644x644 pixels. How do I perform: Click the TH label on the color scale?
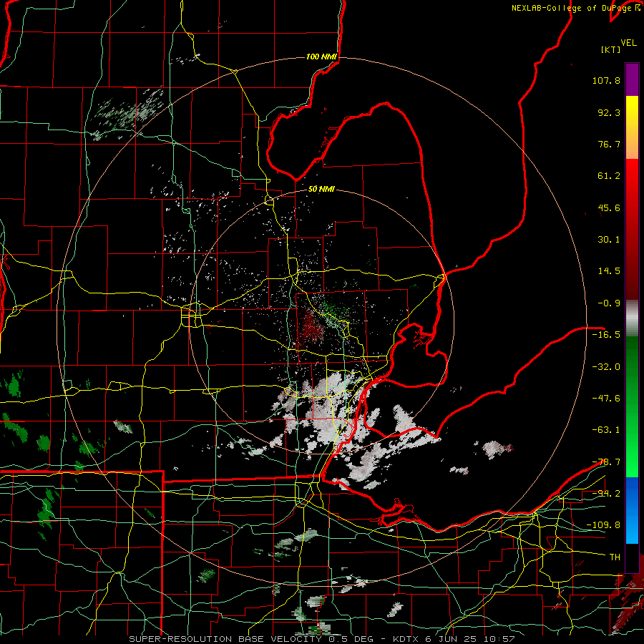(x=615, y=557)
